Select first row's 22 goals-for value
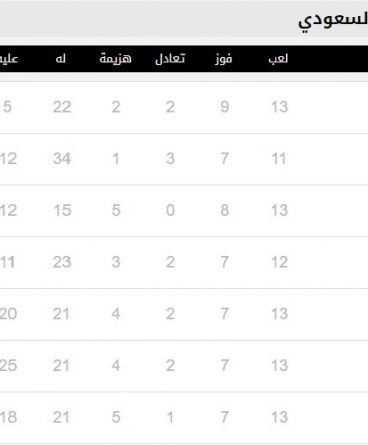 click(62, 107)
